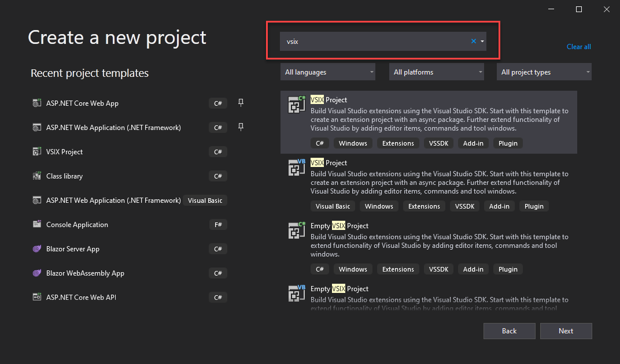Click the Blazor WebAssembly App icon
The image size is (620, 364).
coord(37,273)
